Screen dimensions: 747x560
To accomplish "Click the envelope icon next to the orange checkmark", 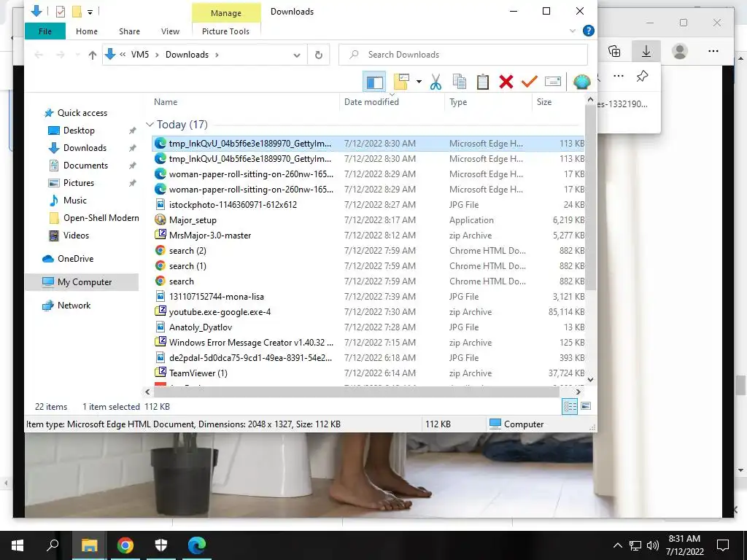I will pyautogui.click(x=553, y=82).
